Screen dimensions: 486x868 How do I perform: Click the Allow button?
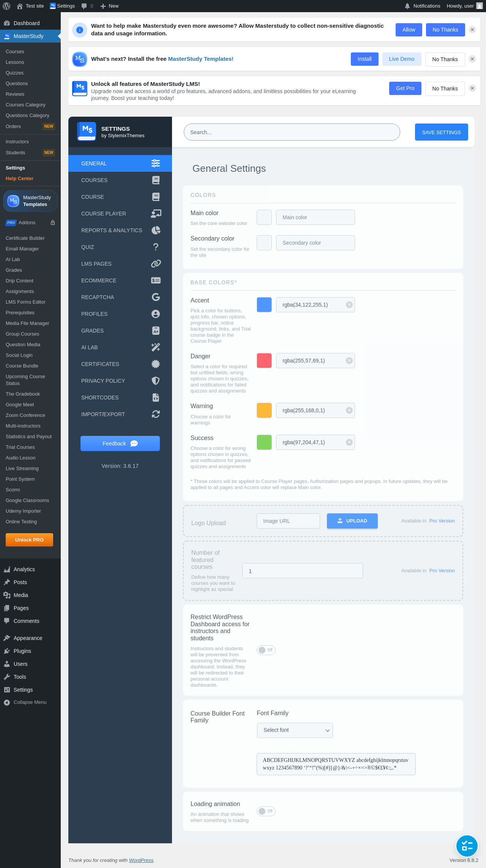[409, 30]
